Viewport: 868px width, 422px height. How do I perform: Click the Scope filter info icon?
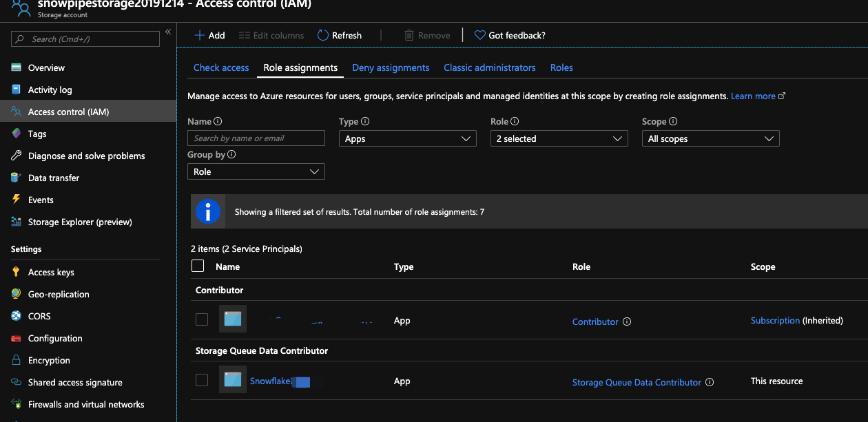(673, 121)
